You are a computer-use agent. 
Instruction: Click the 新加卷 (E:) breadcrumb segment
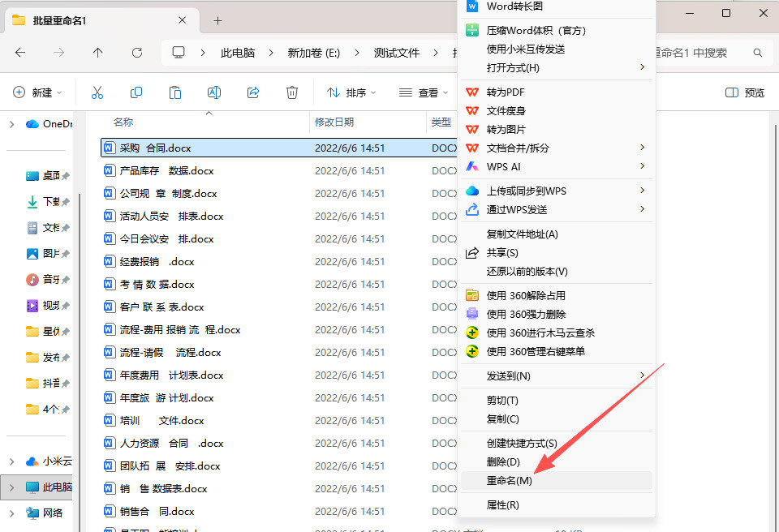(313, 53)
